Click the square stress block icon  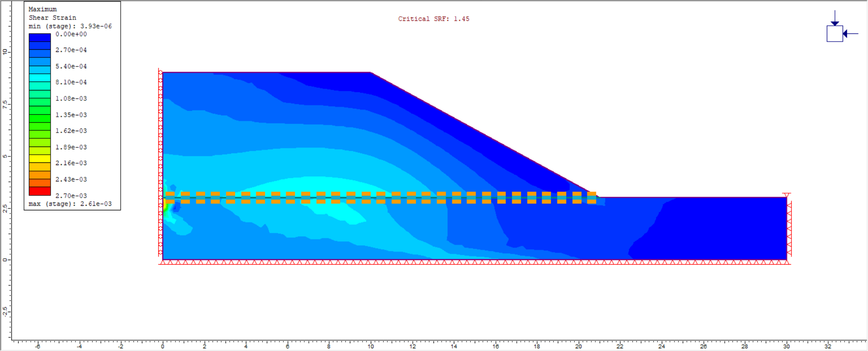pyautogui.click(x=835, y=34)
